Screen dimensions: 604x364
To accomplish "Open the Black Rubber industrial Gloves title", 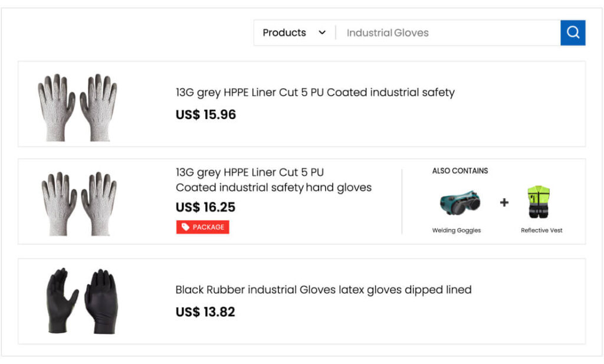I will click(323, 290).
